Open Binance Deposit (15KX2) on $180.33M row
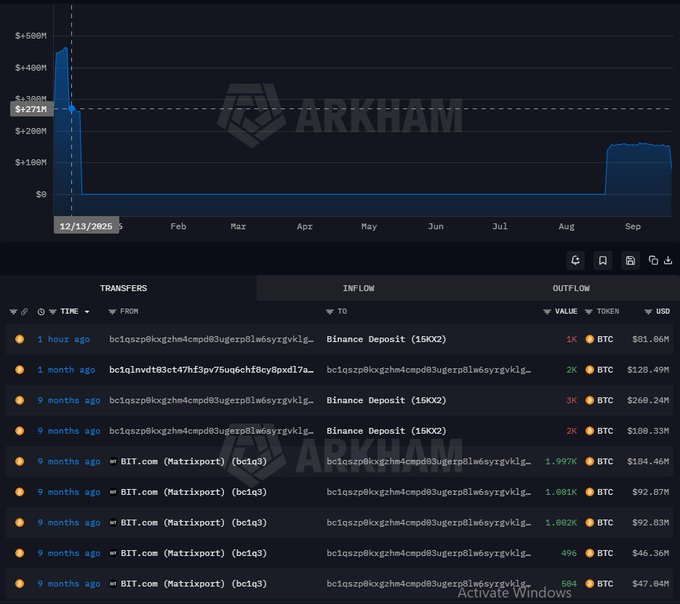This screenshot has height=604, width=680. pyautogui.click(x=386, y=431)
